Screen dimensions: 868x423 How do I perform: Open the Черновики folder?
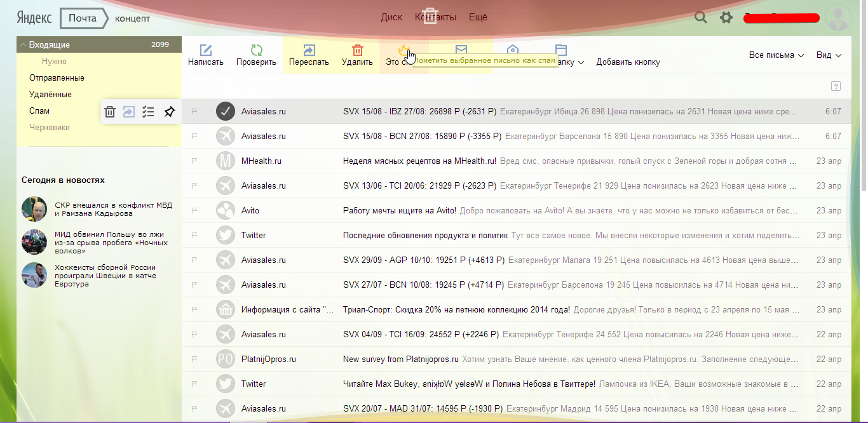[50, 127]
